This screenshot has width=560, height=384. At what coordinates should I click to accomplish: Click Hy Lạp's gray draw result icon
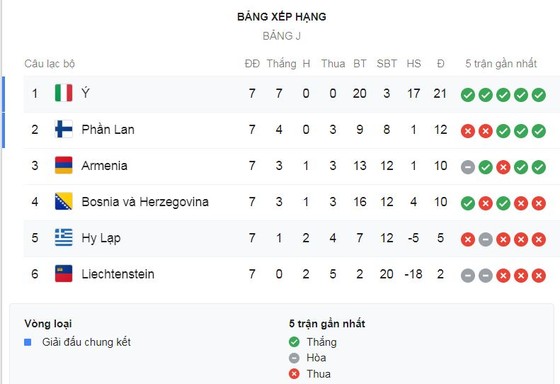click(485, 239)
